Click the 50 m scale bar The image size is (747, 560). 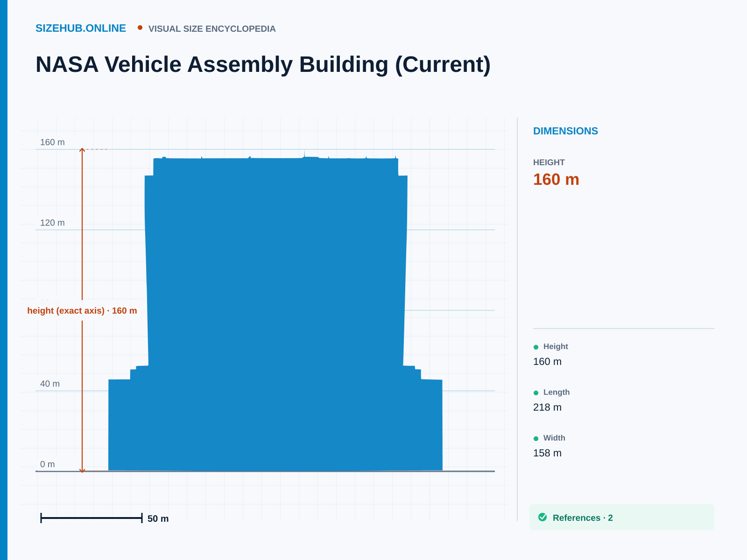[x=92, y=518]
